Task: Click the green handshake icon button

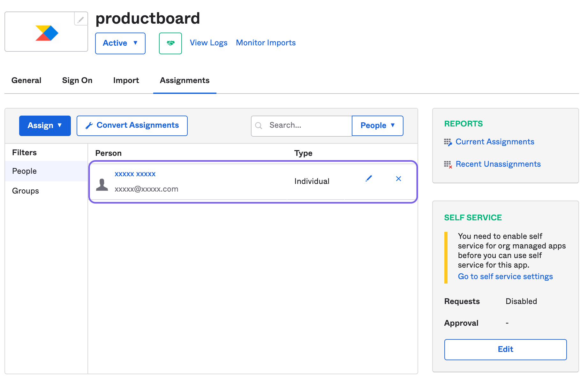Action: 170,43
